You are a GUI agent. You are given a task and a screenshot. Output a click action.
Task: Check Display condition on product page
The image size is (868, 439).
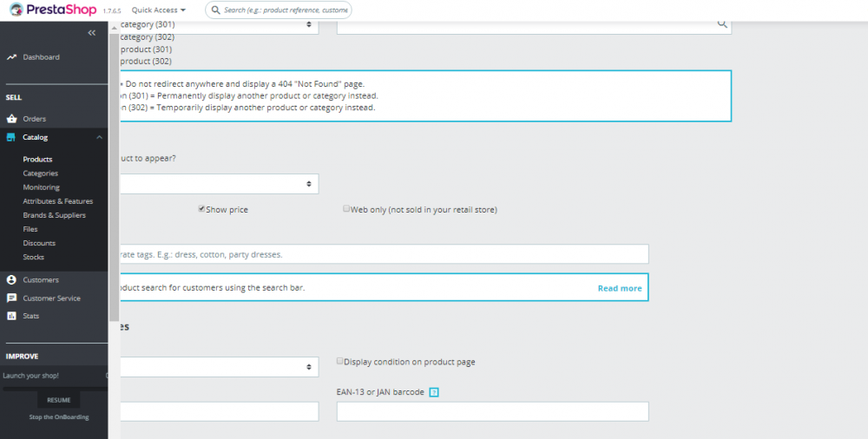pyautogui.click(x=340, y=361)
